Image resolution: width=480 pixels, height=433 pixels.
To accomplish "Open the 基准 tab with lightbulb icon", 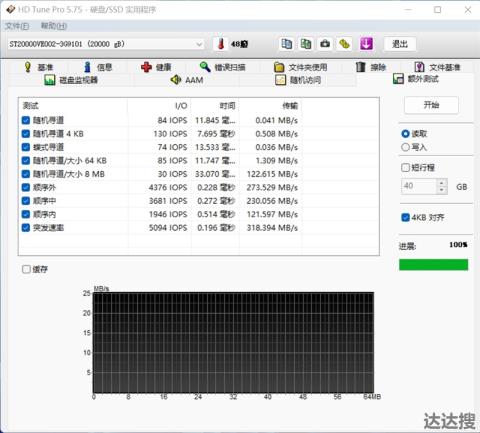I will point(38,67).
